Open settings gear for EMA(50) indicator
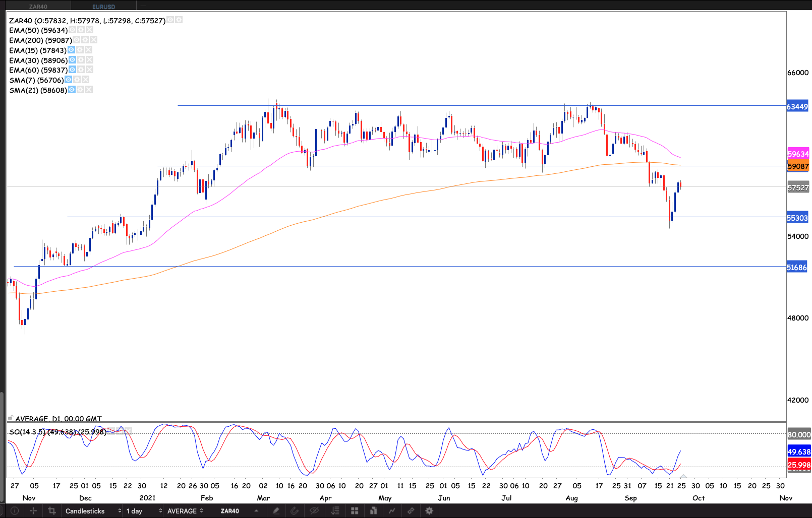Screen dimensions: 812x518 coord(81,30)
